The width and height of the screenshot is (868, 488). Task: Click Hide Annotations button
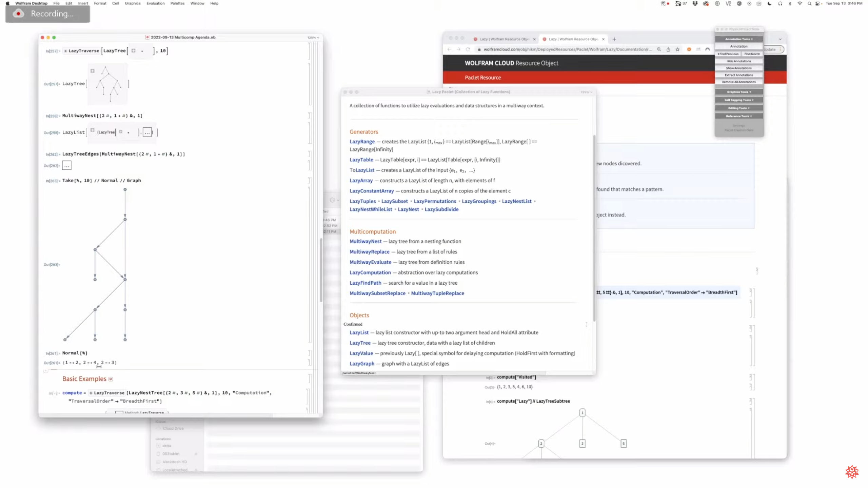click(739, 61)
